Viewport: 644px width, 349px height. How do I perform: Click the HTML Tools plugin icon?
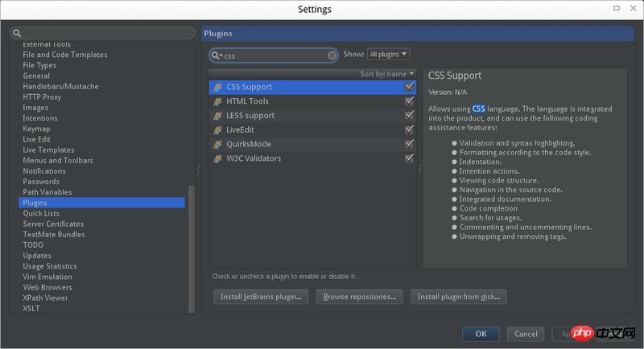click(217, 101)
